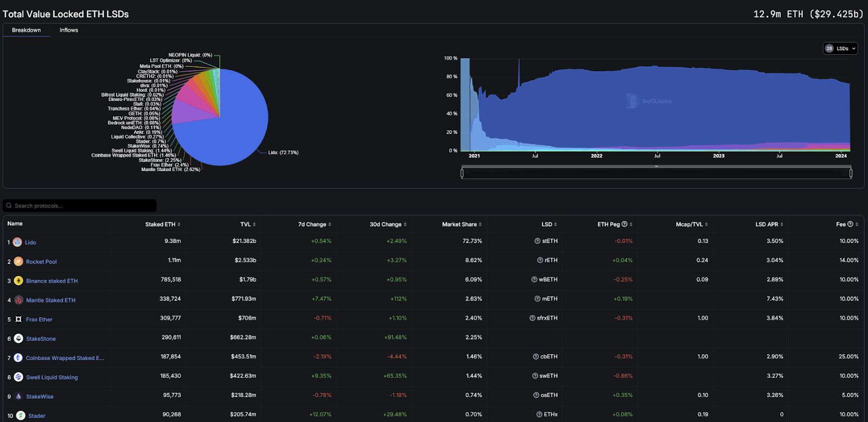The width and height of the screenshot is (868, 422).
Task: Click the total 12.9m ETH ($29.425b) value
Action: point(808,14)
